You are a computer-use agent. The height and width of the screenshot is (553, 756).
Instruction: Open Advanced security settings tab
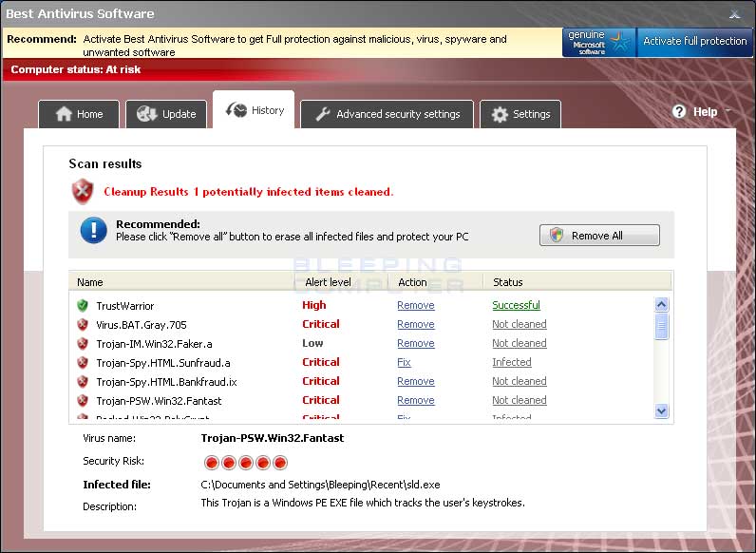(x=387, y=114)
